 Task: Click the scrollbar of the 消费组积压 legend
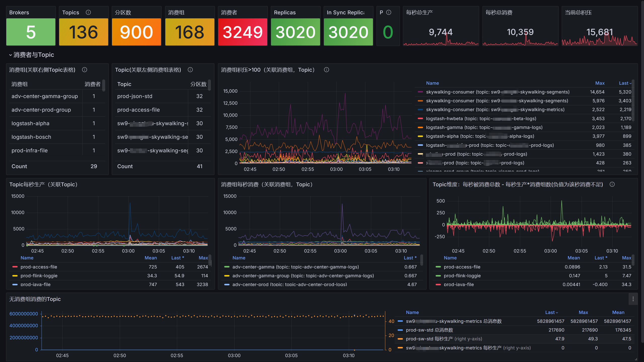(633, 101)
